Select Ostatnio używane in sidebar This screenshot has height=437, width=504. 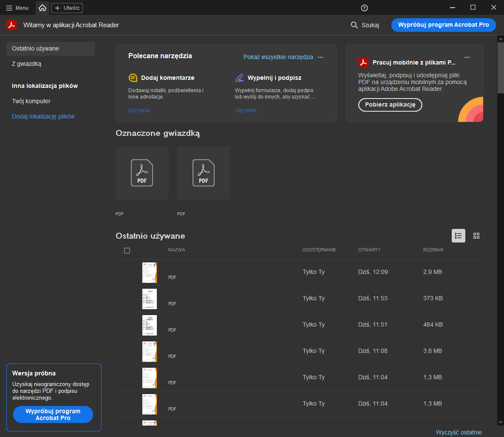51,48
